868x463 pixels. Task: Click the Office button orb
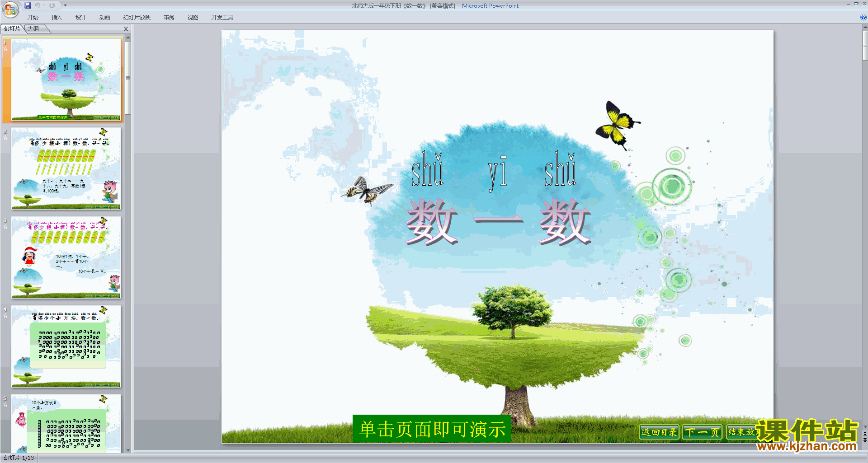(10, 9)
